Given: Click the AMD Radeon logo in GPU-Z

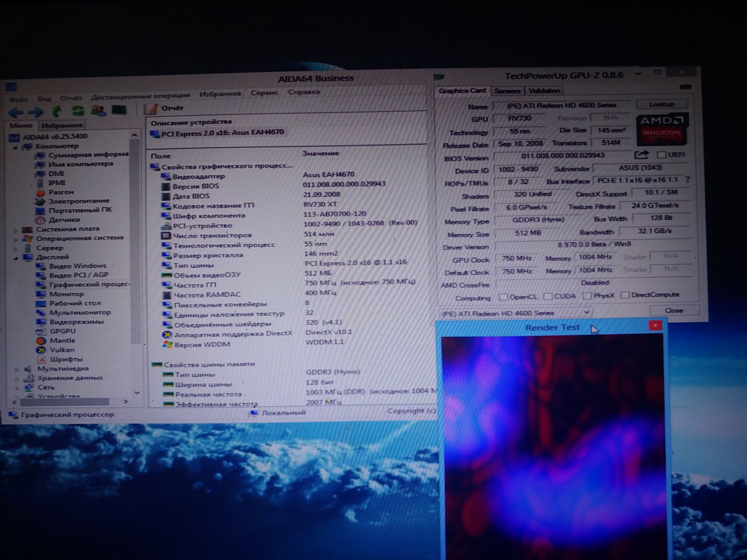Looking at the screenshot, I should [x=662, y=129].
